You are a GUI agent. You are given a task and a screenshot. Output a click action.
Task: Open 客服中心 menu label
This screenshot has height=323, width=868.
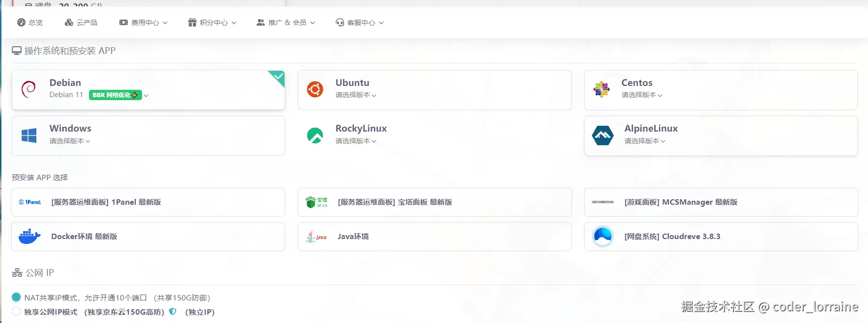click(361, 23)
